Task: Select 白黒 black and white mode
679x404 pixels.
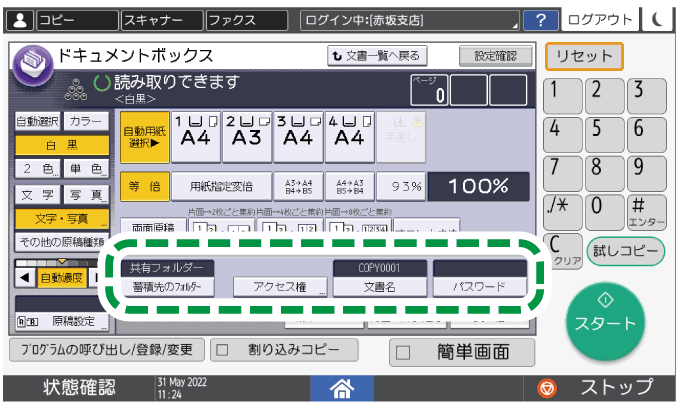Action: point(62,145)
